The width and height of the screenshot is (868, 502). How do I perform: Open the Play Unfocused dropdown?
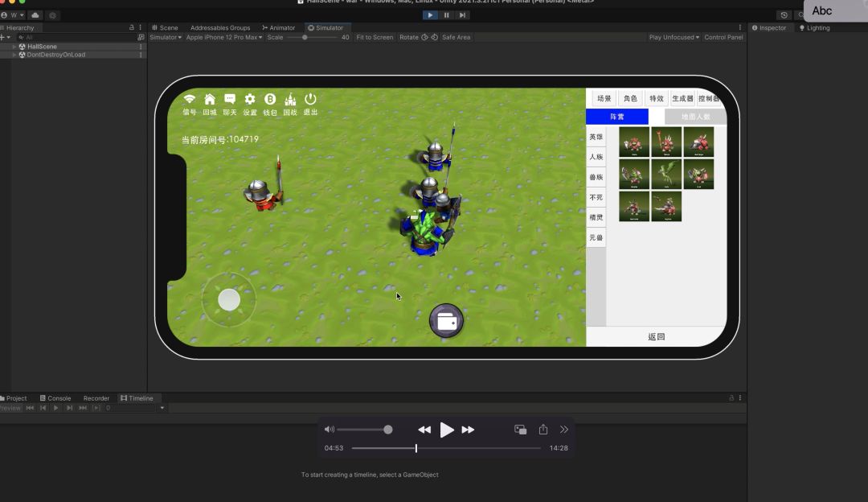click(674, 37)
